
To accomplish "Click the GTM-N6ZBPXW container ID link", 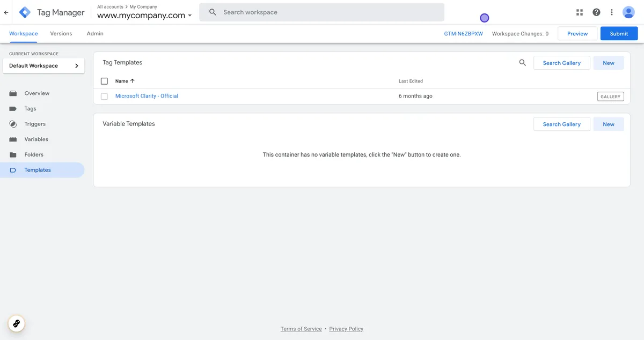I will pos(463,33).
